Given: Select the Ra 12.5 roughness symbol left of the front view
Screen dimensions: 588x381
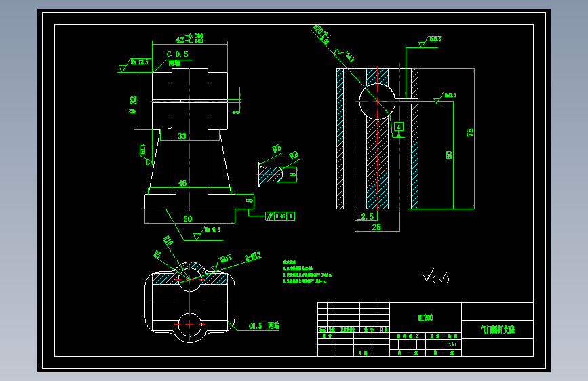Looking at the screenshot, I should click(x=134, y=65).
